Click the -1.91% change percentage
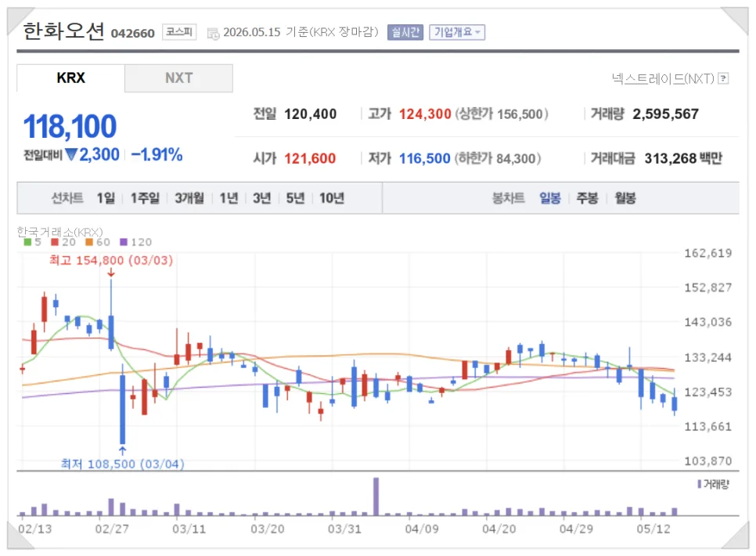 [157, 155]
